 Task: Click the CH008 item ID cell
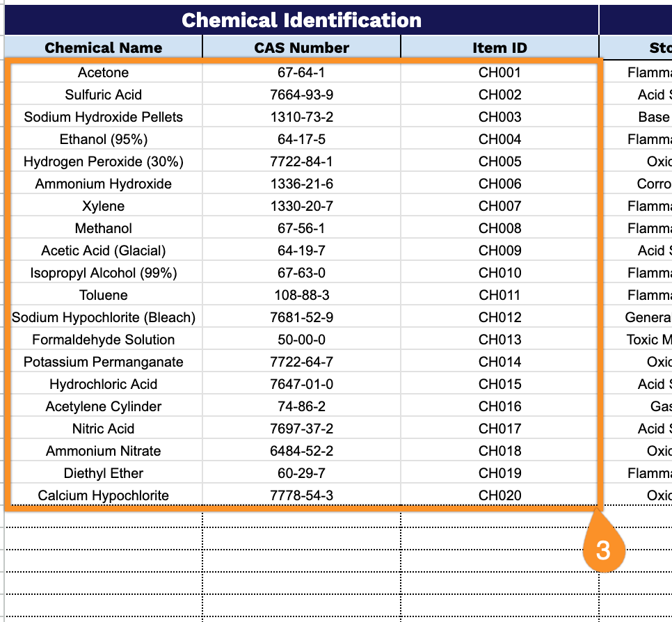click(x=499, y=228)
